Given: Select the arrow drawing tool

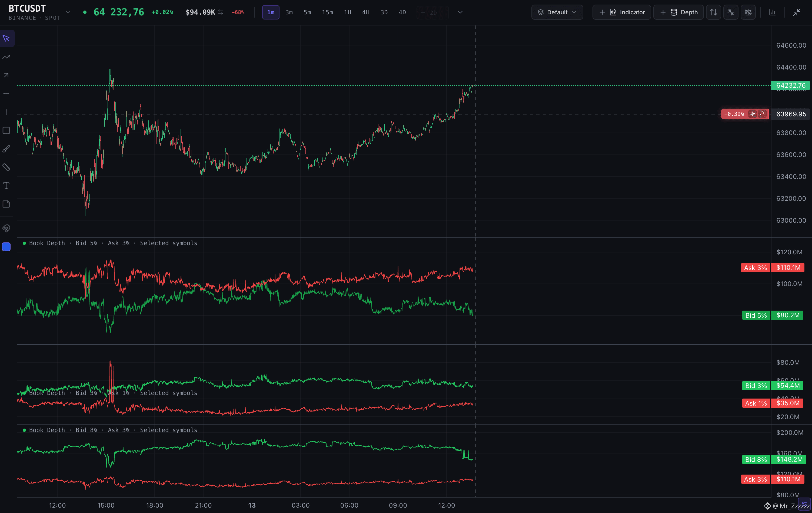Looking at the screenshot, I should coord(6,75).
